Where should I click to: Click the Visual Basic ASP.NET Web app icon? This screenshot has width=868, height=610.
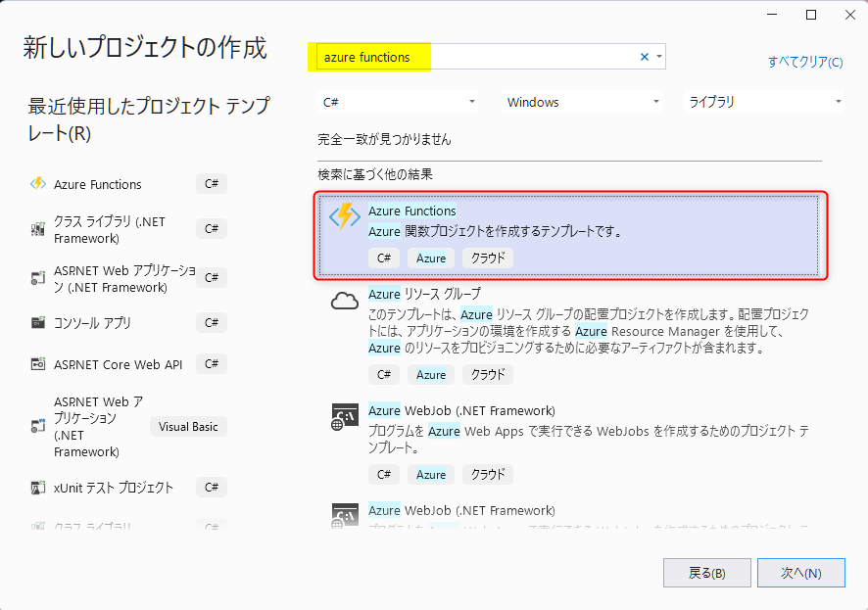[37, 426]
